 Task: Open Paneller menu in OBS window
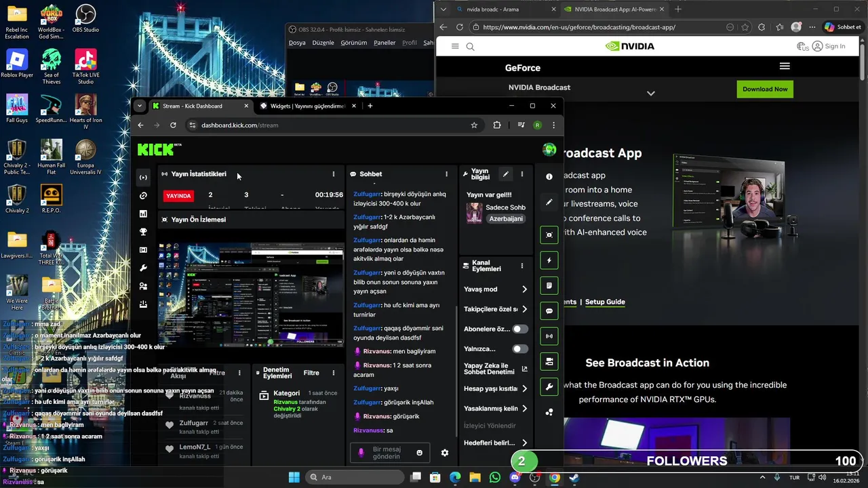point(384,43)
